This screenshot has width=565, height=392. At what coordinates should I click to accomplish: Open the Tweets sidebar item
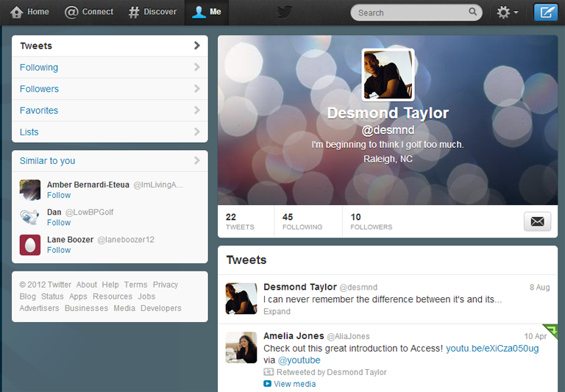pos(110,46)
